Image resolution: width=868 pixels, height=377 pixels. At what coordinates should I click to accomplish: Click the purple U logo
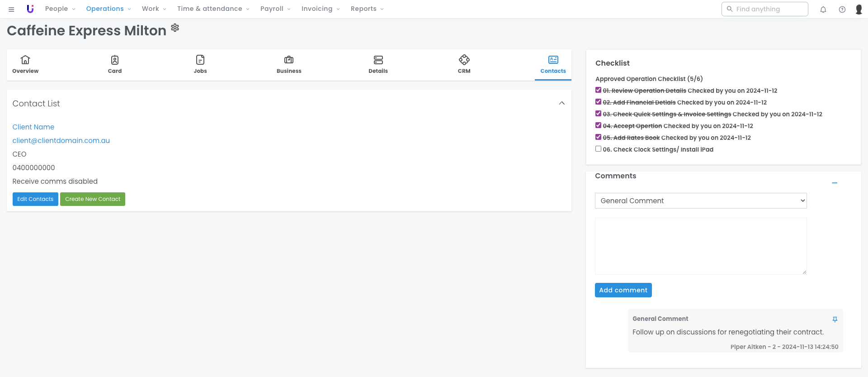30,9
